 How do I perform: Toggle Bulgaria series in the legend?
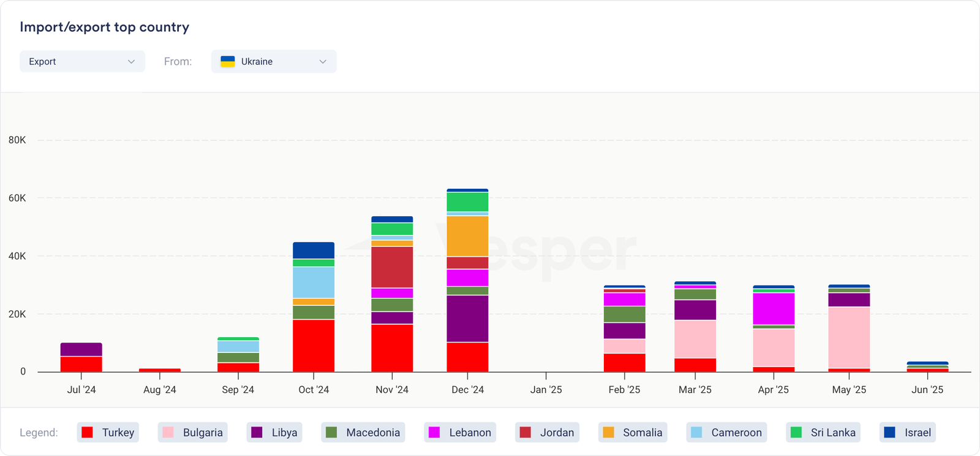(192, 432)
